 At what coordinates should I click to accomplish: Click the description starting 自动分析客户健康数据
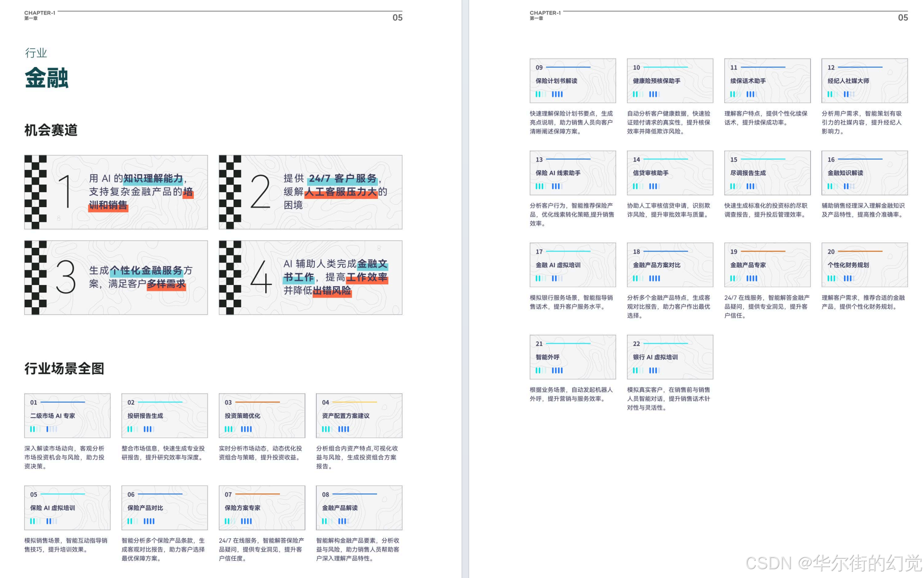(669, 122)
